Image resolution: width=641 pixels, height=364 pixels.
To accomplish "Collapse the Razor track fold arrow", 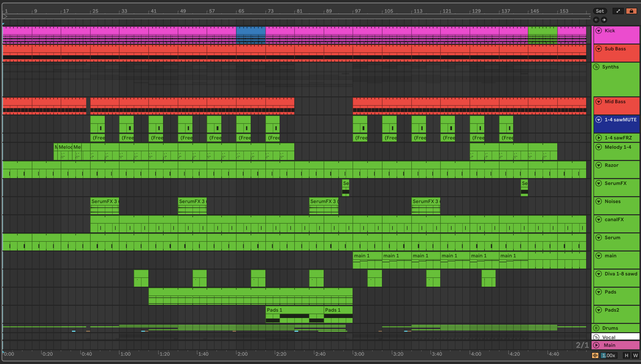I will tap(598, 165).
